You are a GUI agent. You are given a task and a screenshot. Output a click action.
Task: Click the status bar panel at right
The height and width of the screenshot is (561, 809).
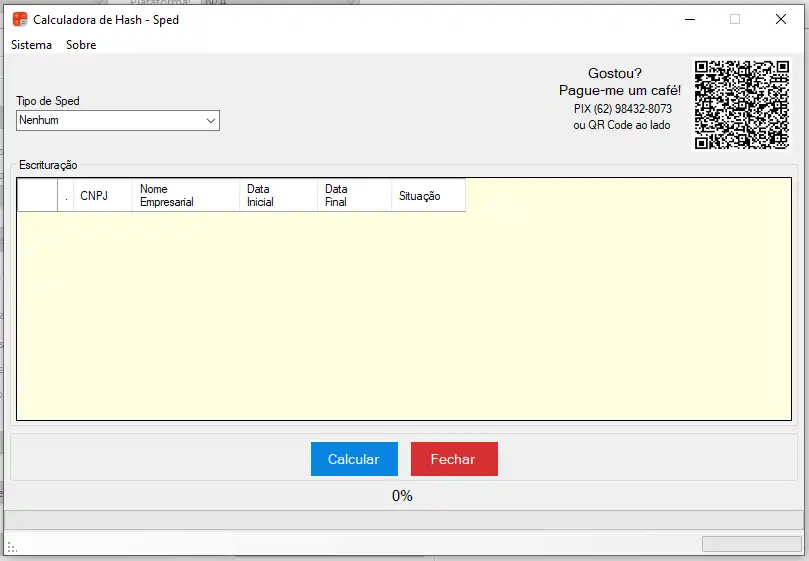[x=751, y=544]
